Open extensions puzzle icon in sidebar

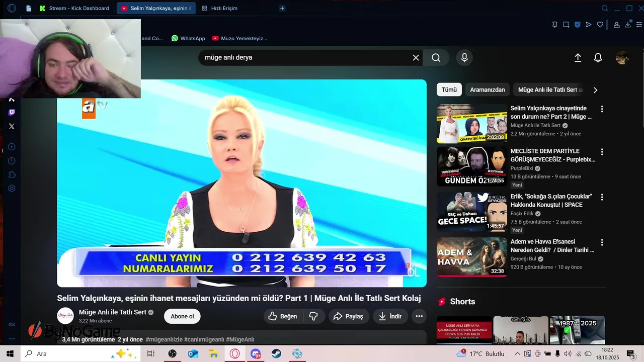pyautogui.click(x=12, y=174)
